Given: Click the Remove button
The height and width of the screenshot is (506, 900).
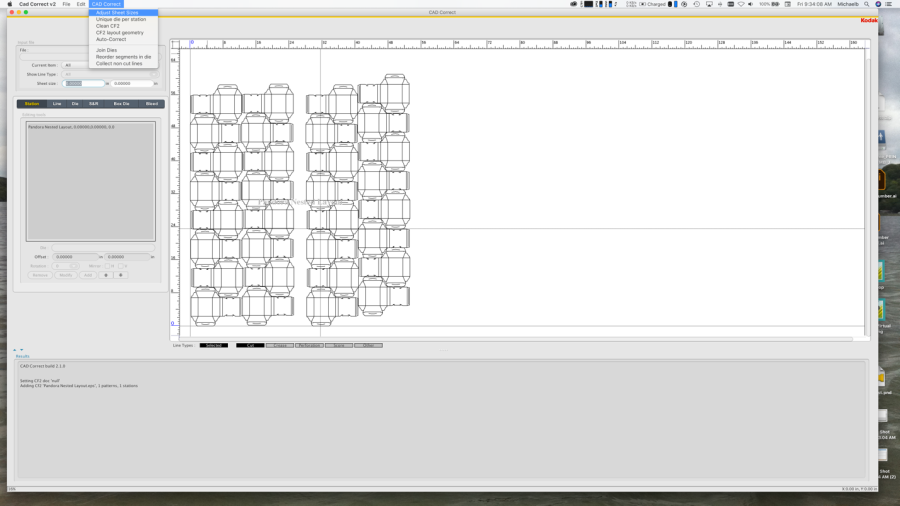Looking at the screenshot, I should (x=40, y=275).
